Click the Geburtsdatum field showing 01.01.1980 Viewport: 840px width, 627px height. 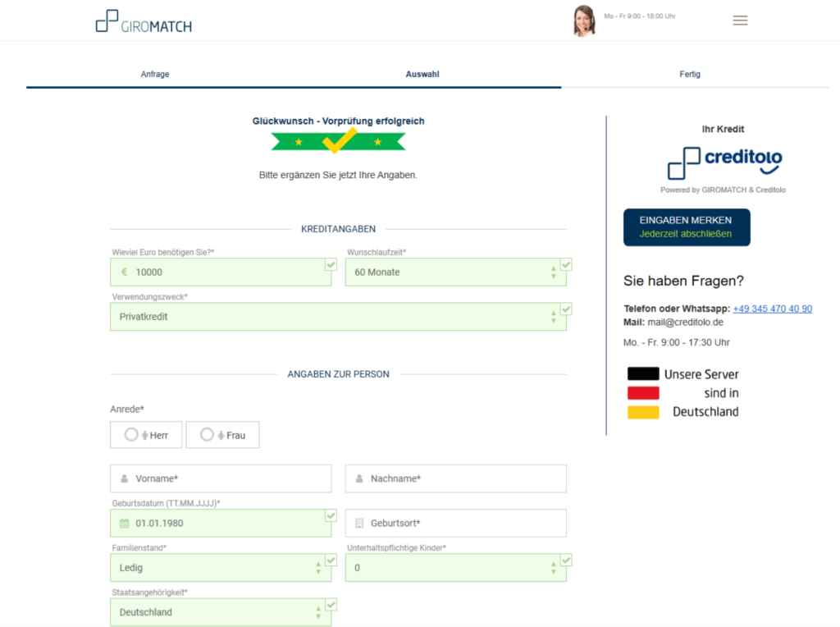tap(220, 523)
